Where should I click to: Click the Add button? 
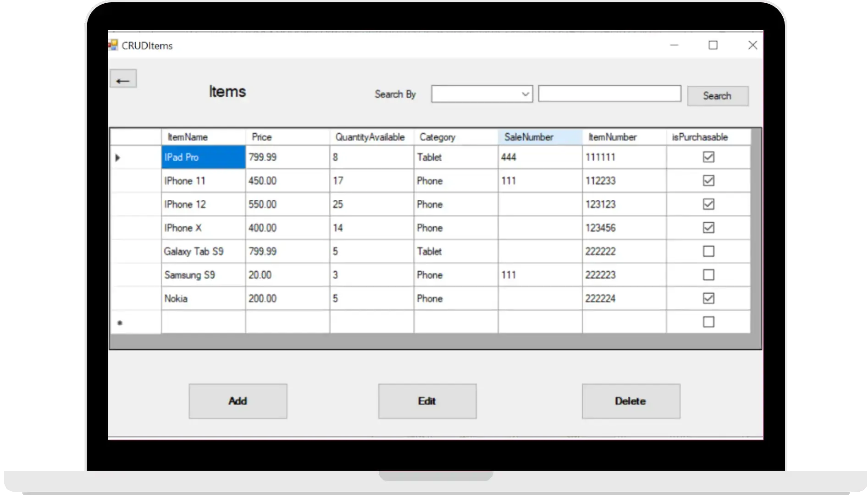point(238,401)
